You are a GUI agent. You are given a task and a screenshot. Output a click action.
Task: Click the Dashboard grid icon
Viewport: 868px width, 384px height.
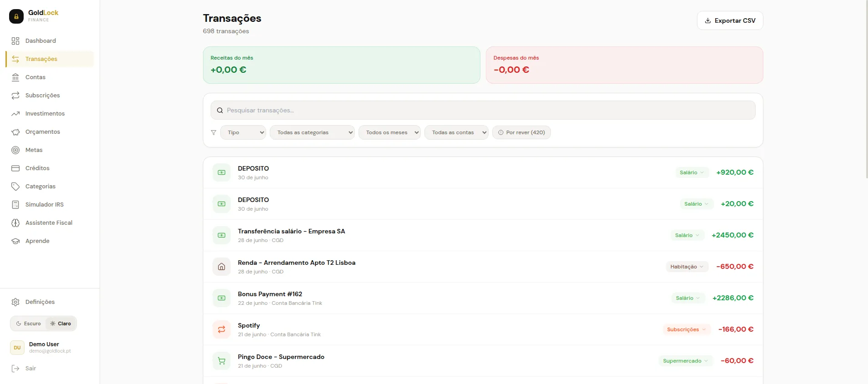coord(15,41)
